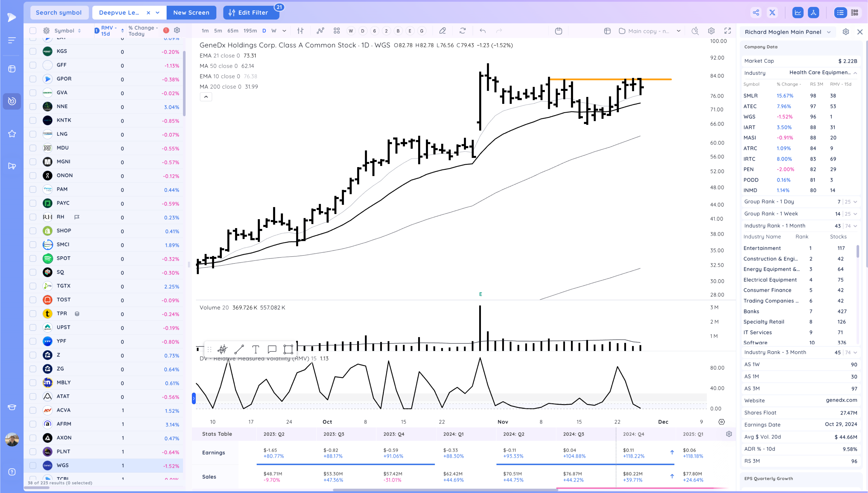Select the comment callout tool
This screenshot has width=868, height=493.
pos(272,349)
